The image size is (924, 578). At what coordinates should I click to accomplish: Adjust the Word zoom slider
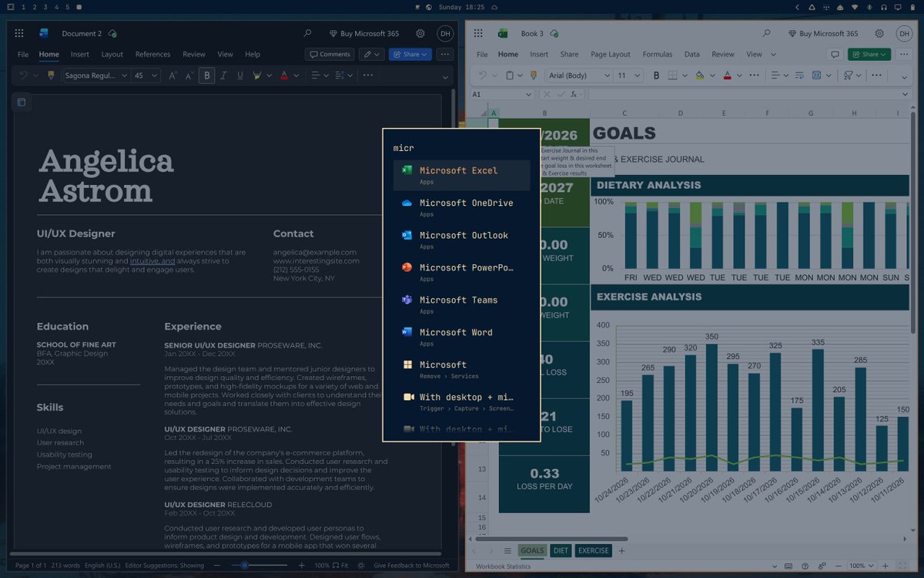pos(244,565)
